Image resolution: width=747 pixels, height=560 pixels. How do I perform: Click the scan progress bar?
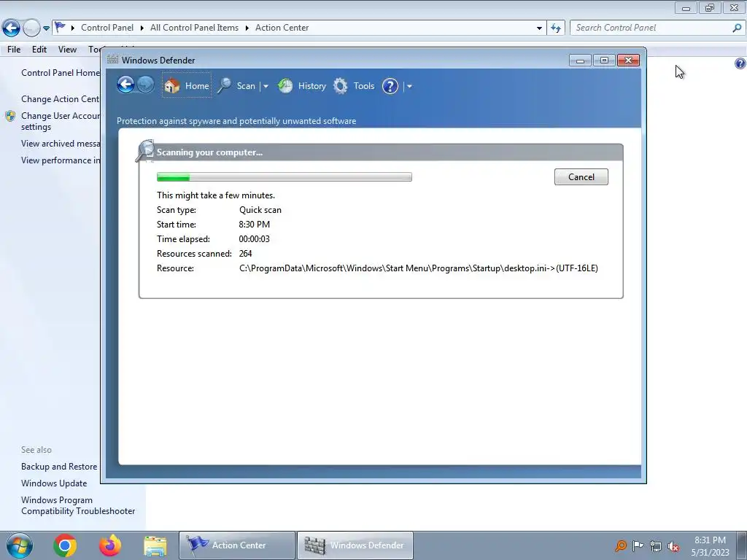click(x=285, y=177)
